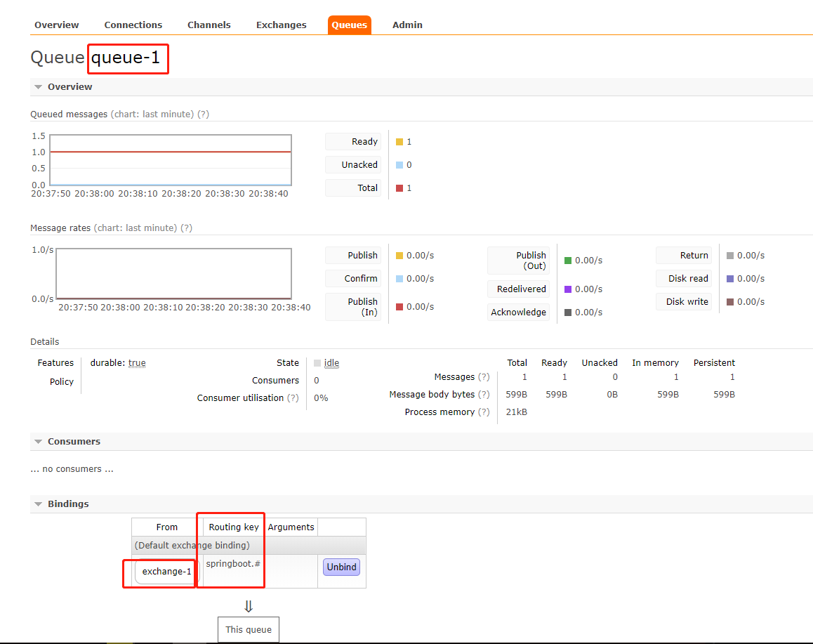Click the '... no consumers ...' text

(72, 468)
